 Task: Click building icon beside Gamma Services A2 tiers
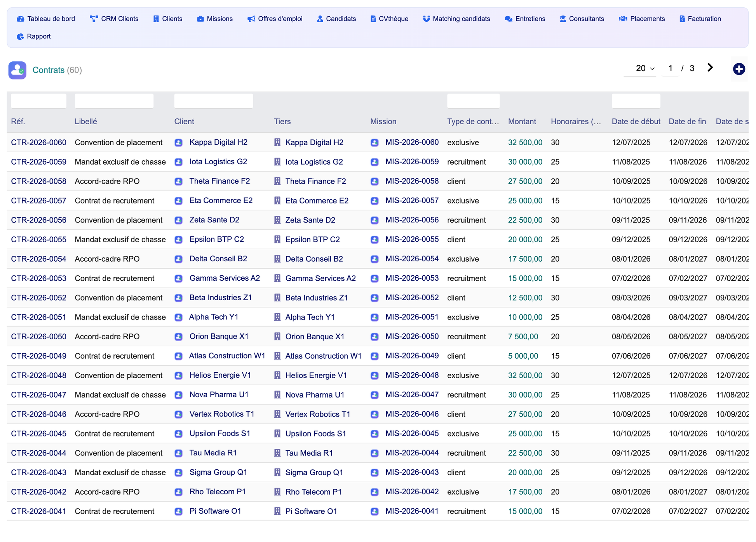point(277,278)
